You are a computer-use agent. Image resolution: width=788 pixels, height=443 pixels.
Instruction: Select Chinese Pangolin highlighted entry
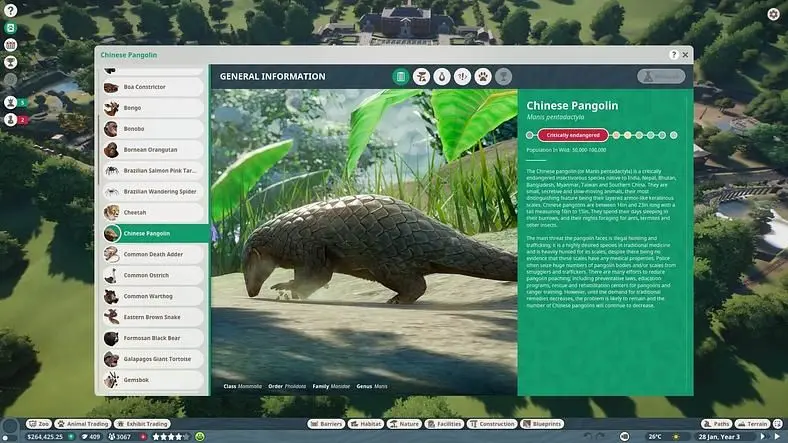156,234
